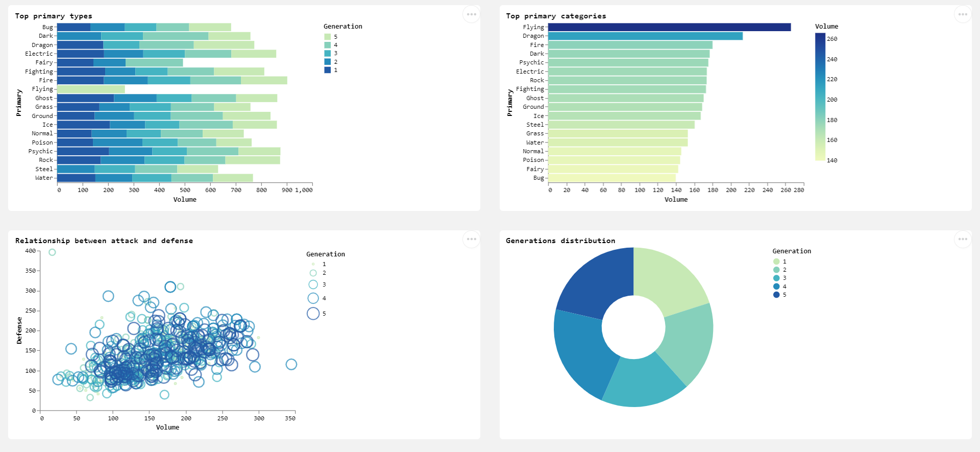Select Generation 3 swatch in primary types legend
The width and height of the screenshot is (980, 452).
point(328,53)
